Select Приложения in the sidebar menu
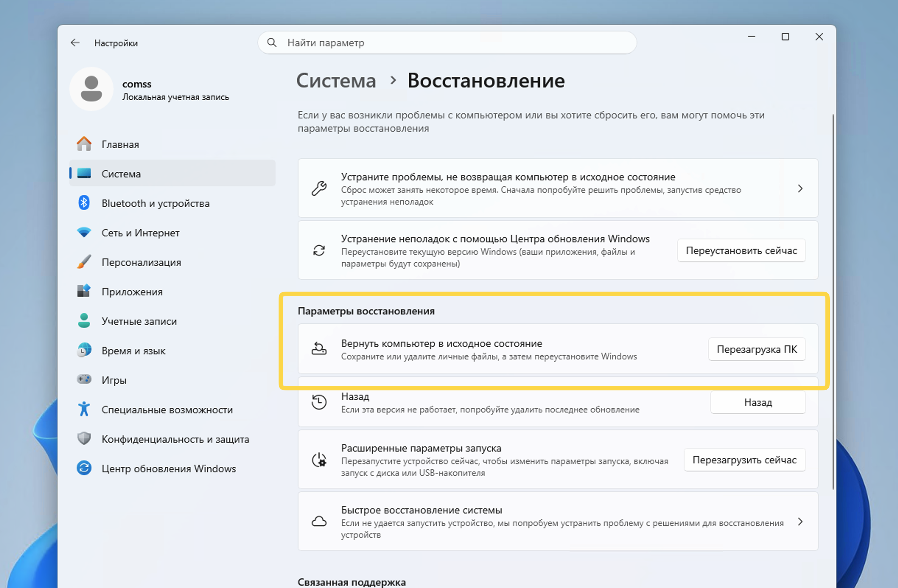The image size is (898, 588). click(132, 292)
